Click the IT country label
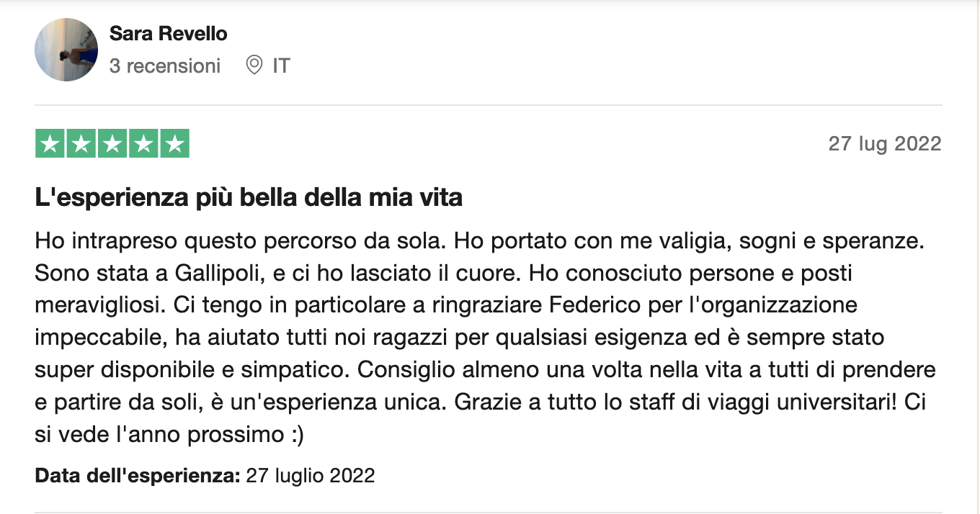980x514 pixels. pos(281,66)
